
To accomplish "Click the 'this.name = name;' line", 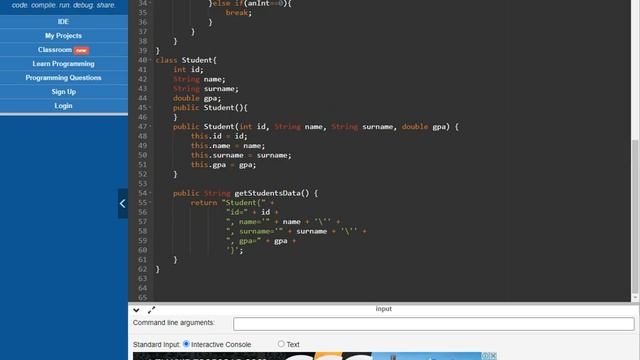I will 228,146.
